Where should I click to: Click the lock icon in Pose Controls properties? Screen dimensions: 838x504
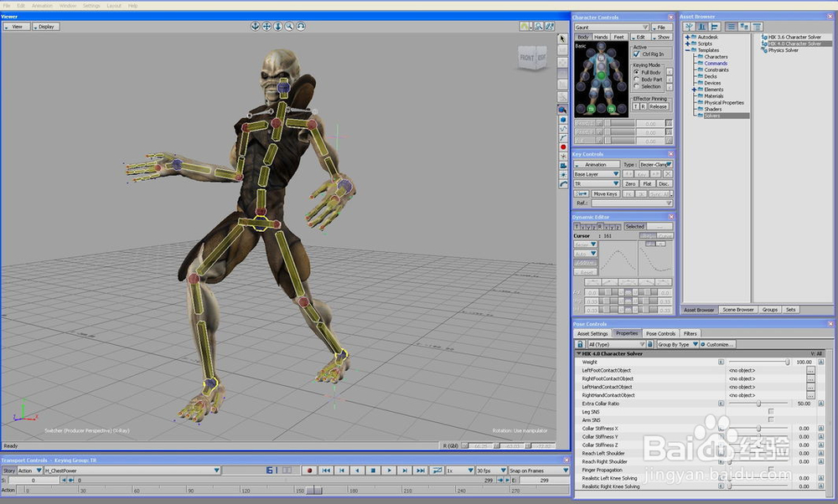click(580, 344)
